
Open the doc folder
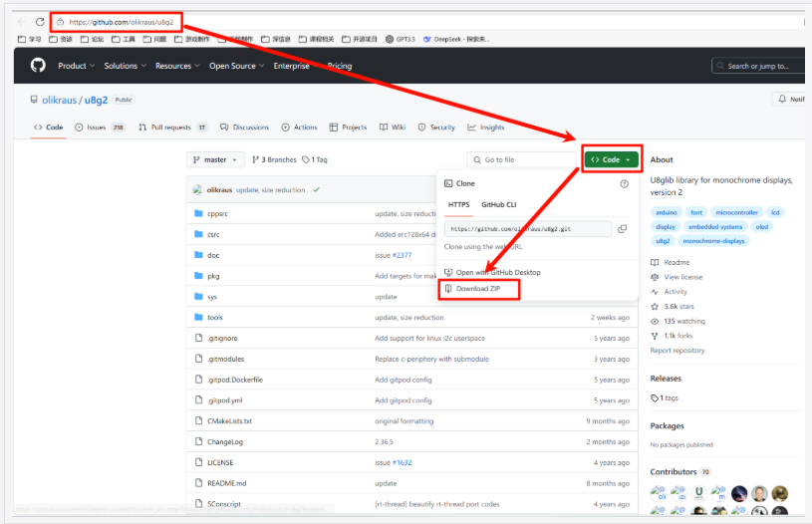coord(213,255)
